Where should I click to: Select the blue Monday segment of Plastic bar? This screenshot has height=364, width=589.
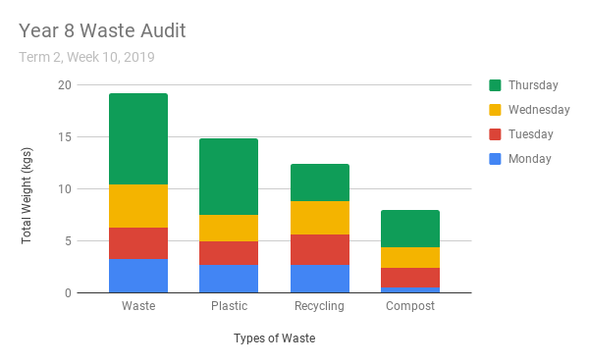point(229,279)
